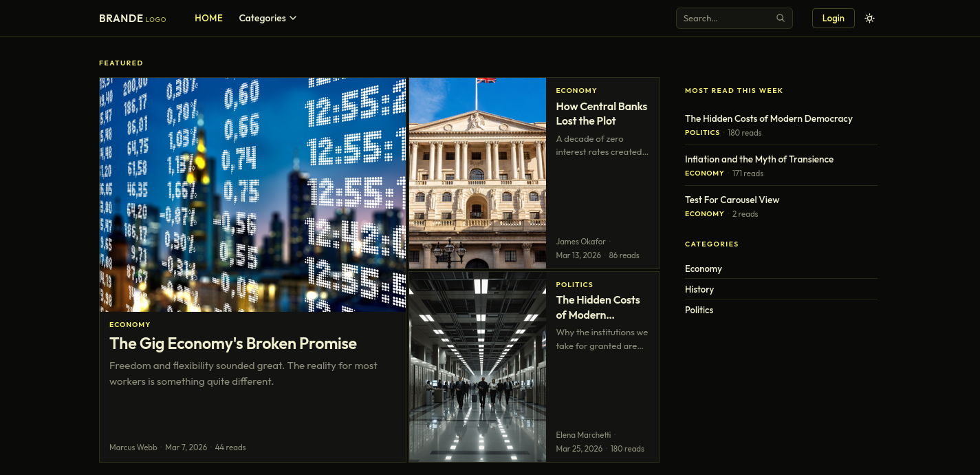The height and width of the screenshot is (475, 980).
Task: Open The Hidden Costs of Modern Democracy in Most Read
Action: pos(768,118)
